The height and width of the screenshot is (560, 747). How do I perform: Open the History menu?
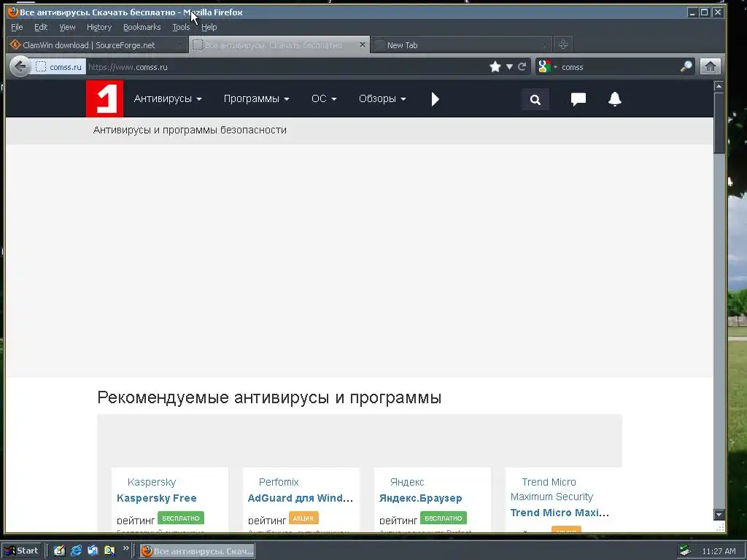click(99, 27)
